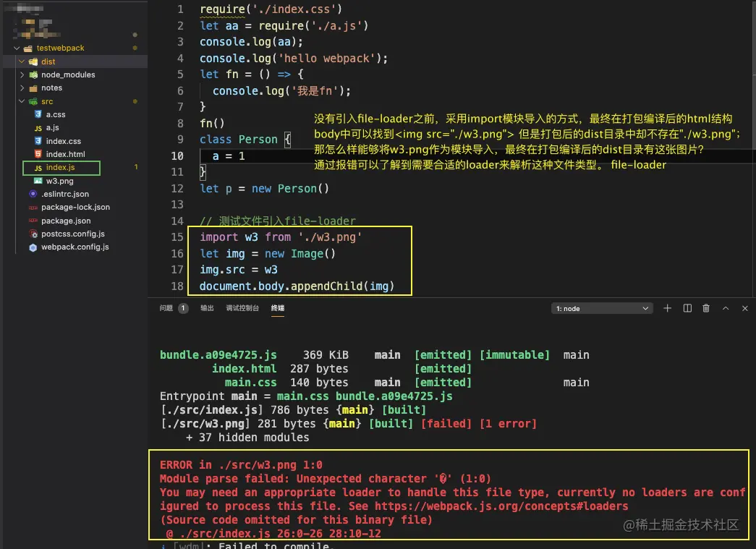Screen dimensions: 756x549
Task: Click 'ERROR in ./src/w3.png 1:0' text
Action: tap(241, 465)
